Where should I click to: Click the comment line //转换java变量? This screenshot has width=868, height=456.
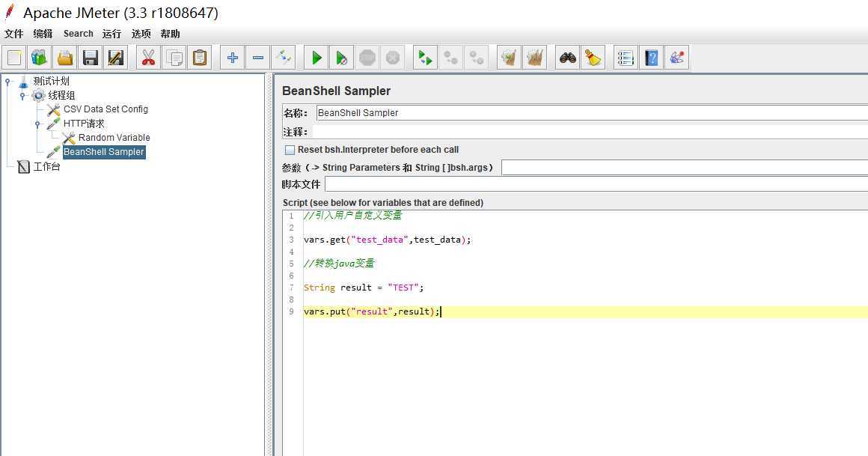(339, 263)
